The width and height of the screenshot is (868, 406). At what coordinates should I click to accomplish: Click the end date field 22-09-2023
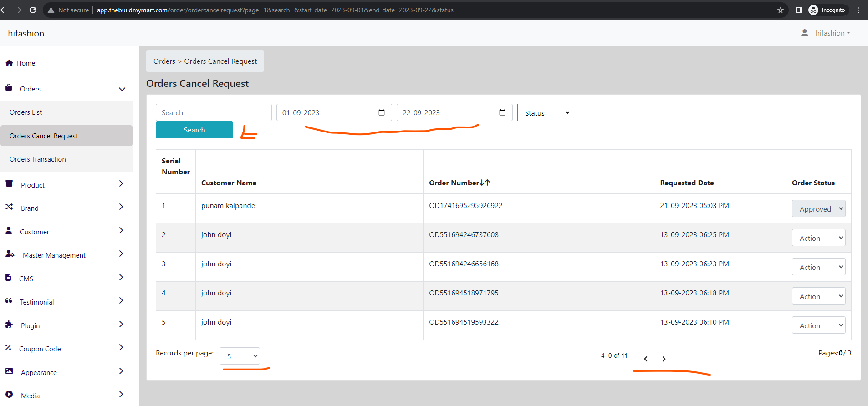(454, 112)
